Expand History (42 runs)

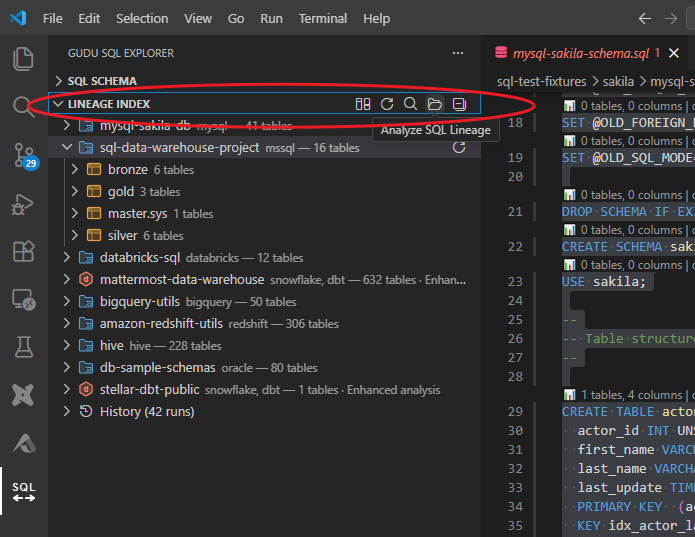pos(66,411)
